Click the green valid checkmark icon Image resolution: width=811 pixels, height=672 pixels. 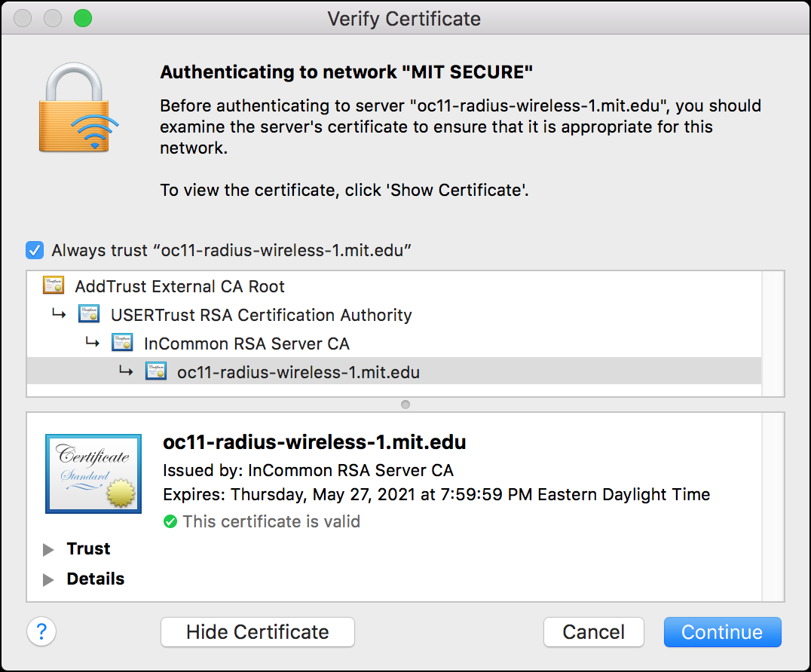click(170, 521)
